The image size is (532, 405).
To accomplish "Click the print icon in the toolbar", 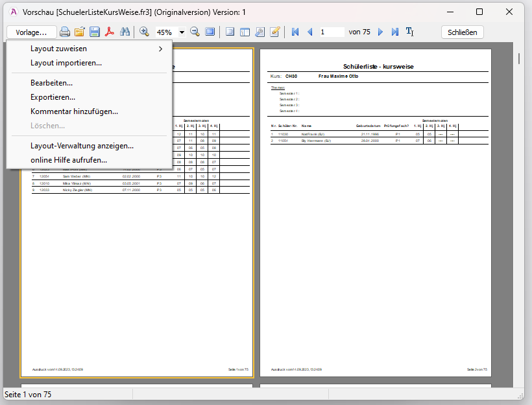I will [x=65, y=32].
